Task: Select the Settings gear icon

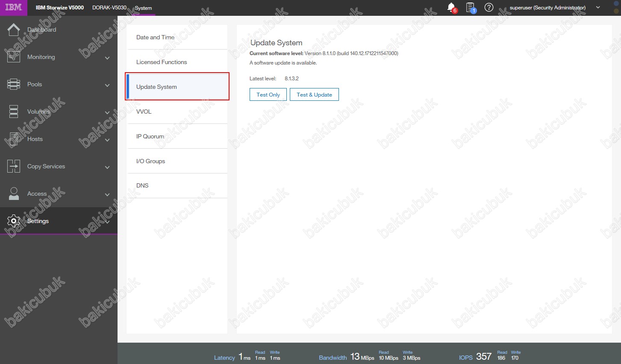Action: (14, 221)
